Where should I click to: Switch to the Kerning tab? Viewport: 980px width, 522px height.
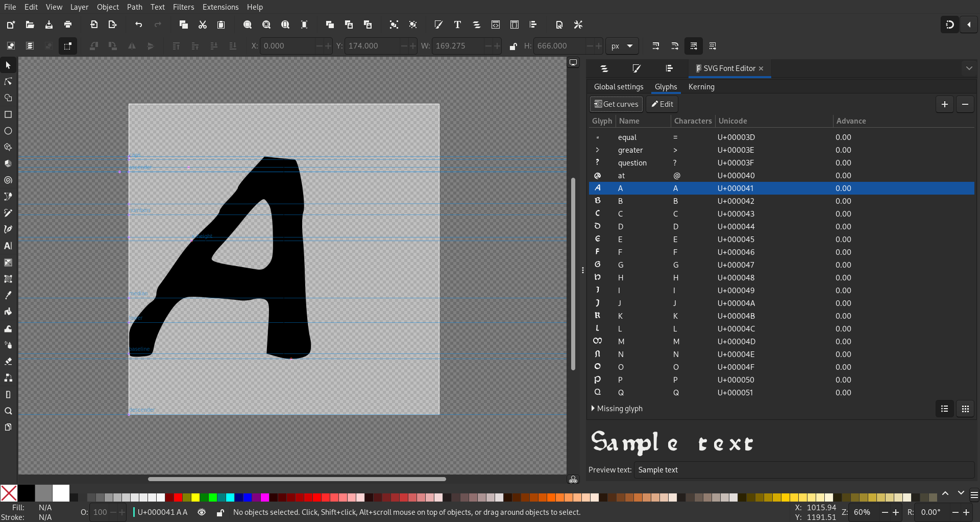point(701,87)
